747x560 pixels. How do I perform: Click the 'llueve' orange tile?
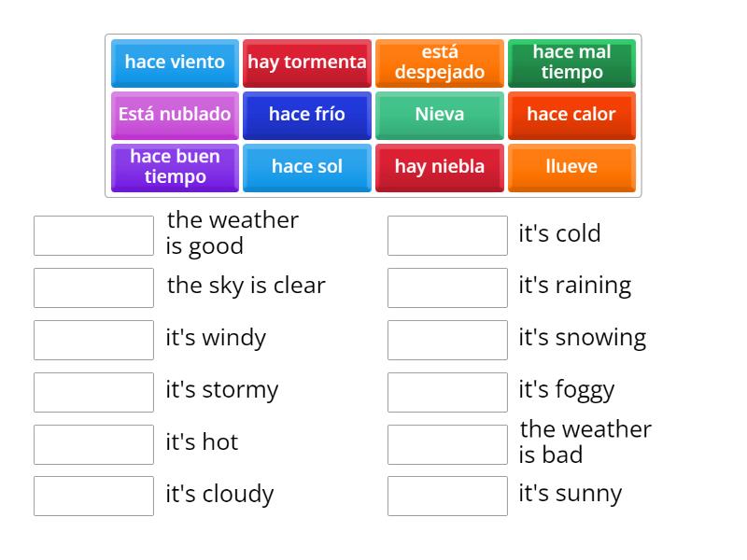click(x=571, y=167)
